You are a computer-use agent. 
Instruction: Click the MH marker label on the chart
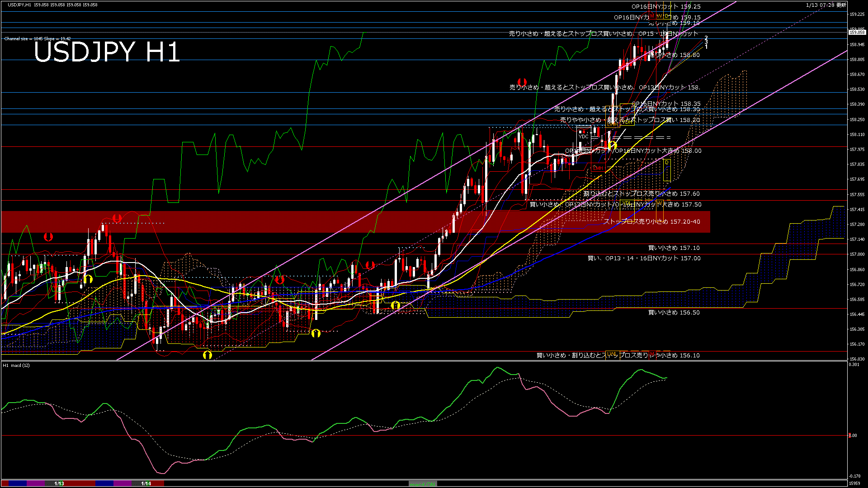coord(598,168)
